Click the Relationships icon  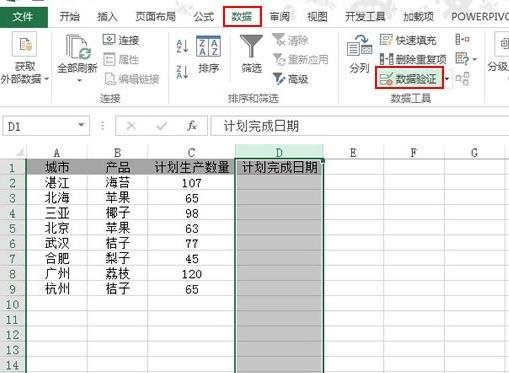point(463,79)
